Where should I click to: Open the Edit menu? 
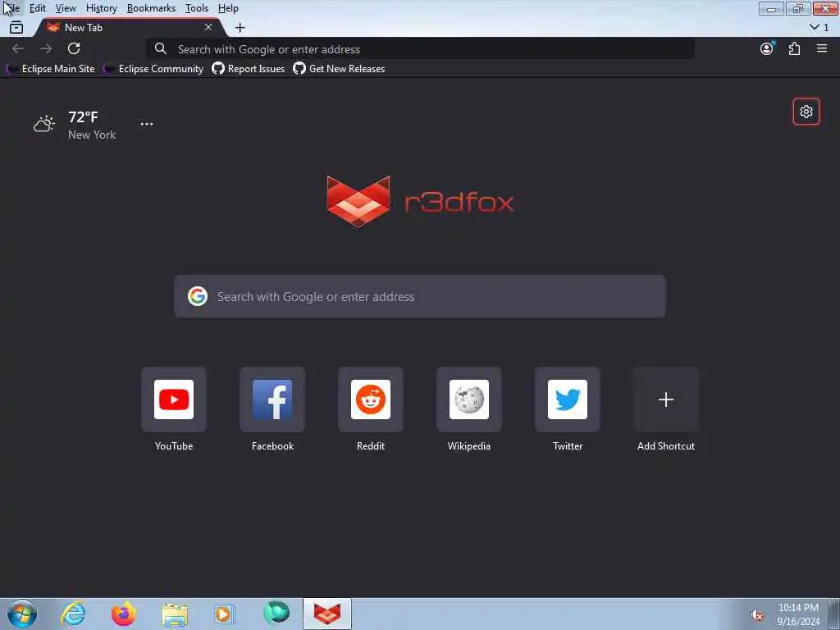(38, 8)
